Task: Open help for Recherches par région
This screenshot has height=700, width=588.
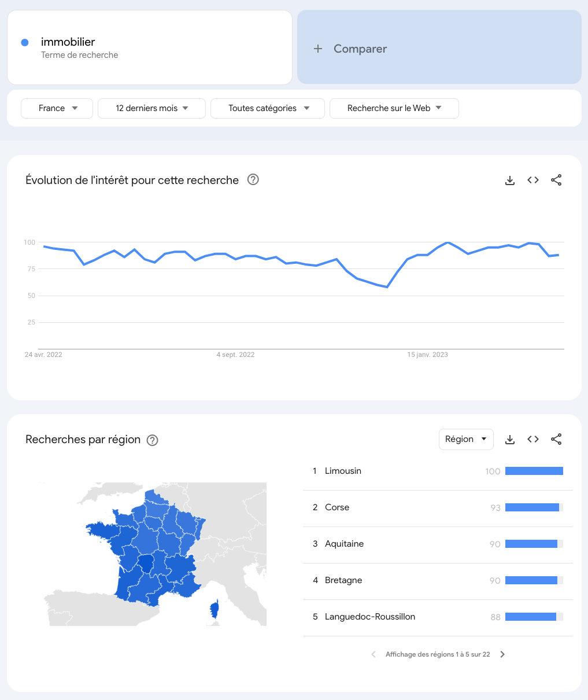Action: [x=153, y=440]
